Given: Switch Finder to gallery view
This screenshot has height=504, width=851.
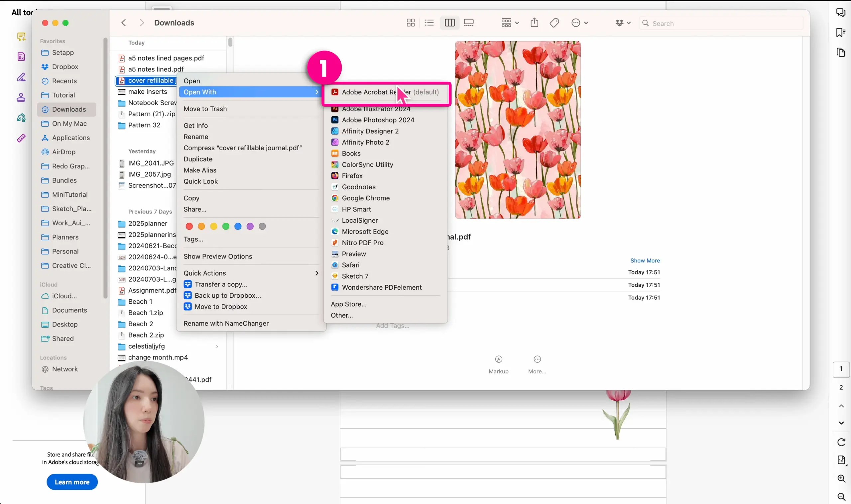Looking at the screenshot, I should click(x=469, y=23).
